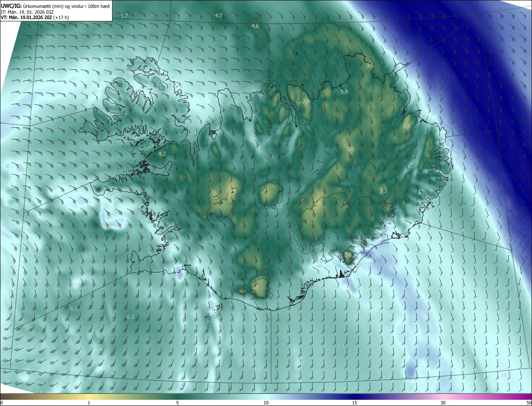532x406 pixels.
Task: Click the map value label '3.5'
Action: click(370, 66)
